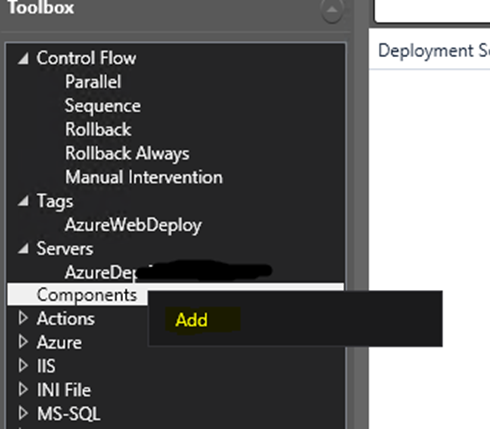Select the Components node
The width and height of the screenshot is (490, 429).
[87, 295]
